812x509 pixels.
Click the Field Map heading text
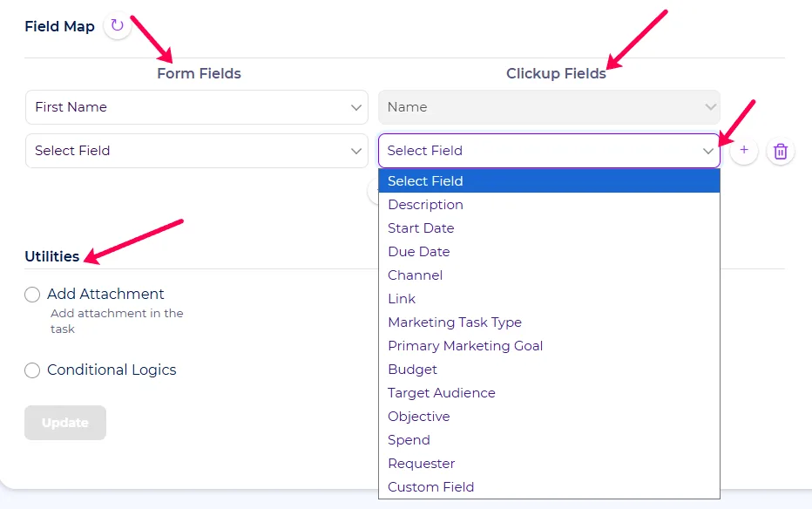pos(59,26)
